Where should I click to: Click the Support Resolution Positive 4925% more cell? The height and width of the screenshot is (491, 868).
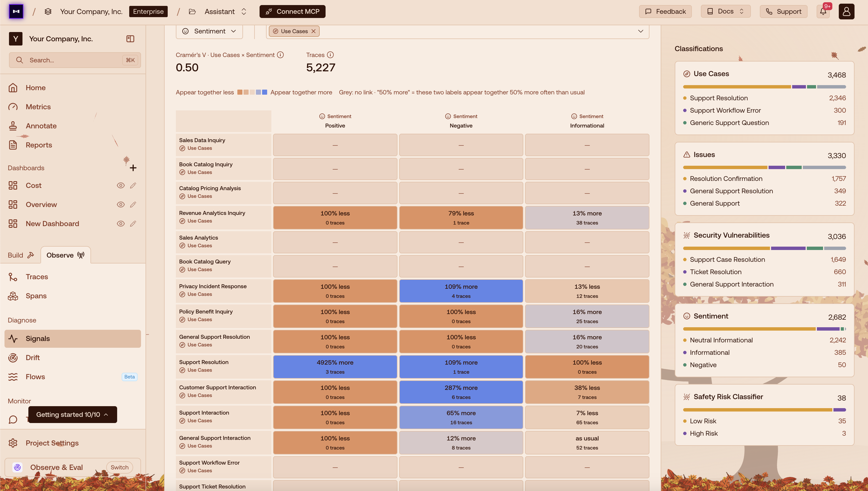335,367
